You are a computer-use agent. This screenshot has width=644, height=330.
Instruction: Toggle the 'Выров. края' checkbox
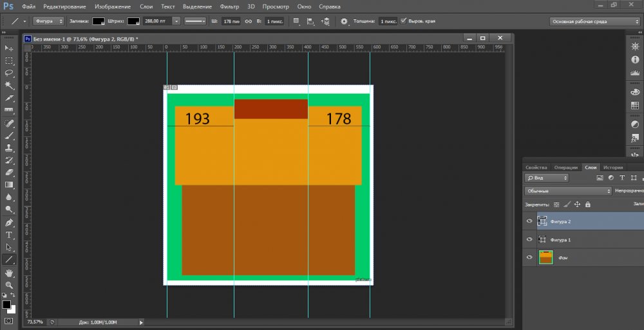click(x=404, y=21)
